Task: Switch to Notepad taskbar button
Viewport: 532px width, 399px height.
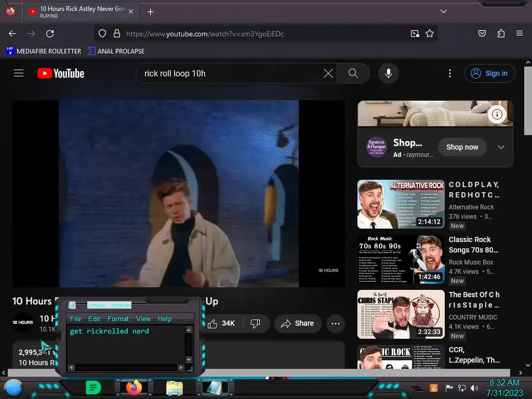Action: (x=215, y=388)
